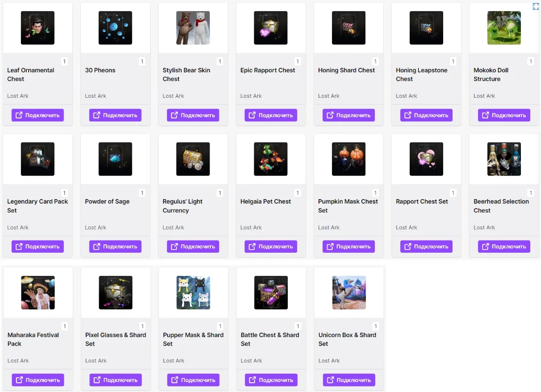Click Подключить for Honing Shard Chest
Image resolution: width=541 pixels, height=392 pixels.
[x=348, y=115]
